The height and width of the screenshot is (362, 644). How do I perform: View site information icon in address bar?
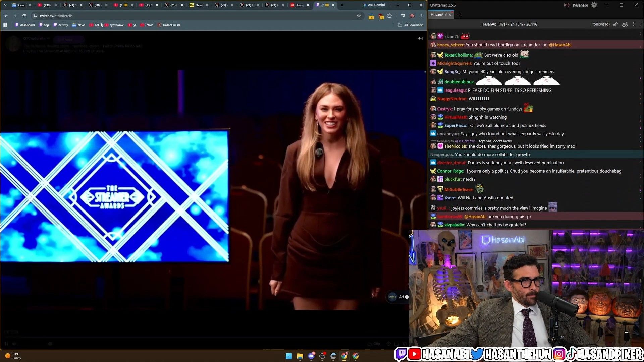point(35,16)
